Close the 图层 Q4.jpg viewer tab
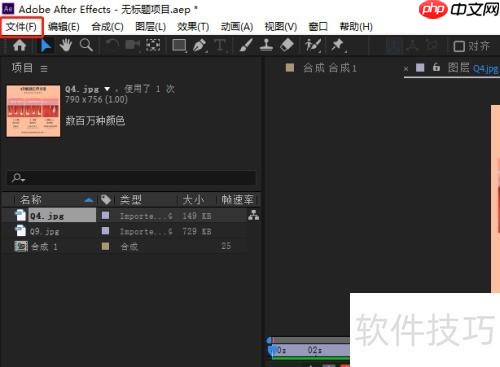 406,69
